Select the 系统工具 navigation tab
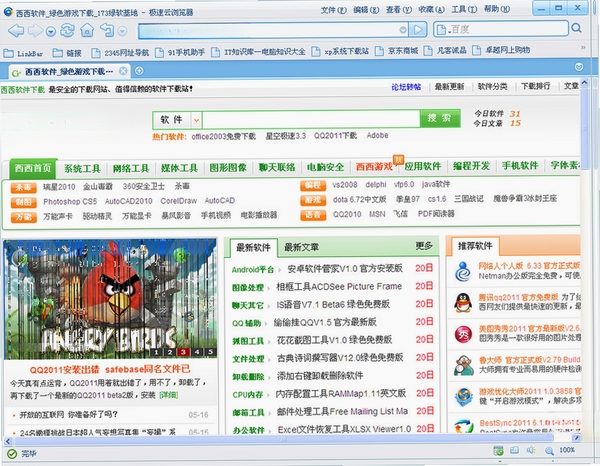Viewport: 600px width, 466px height. tap(82, 168)
